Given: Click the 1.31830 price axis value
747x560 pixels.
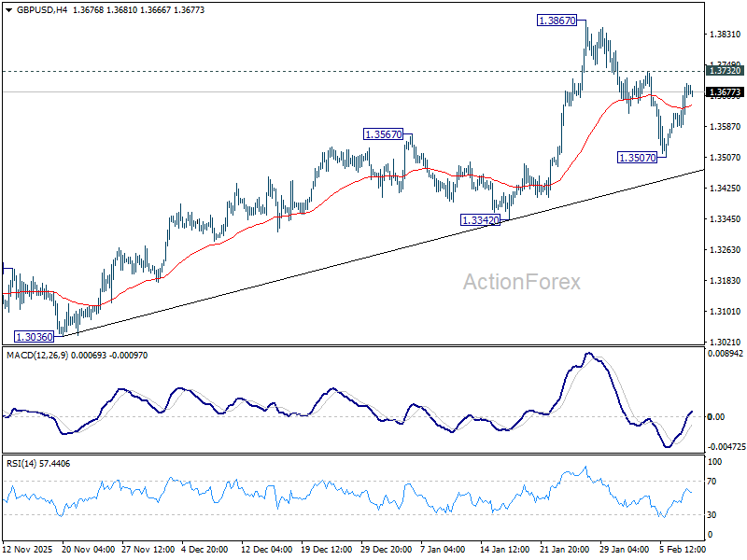Looking at the screenshot, I should click(x=726, y=281).
